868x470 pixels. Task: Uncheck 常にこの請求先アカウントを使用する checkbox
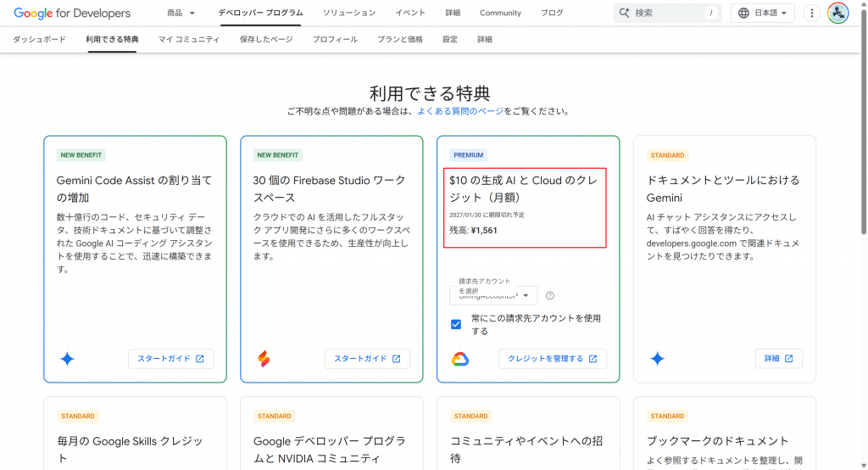pyautogui.click(x=456, y=324)
